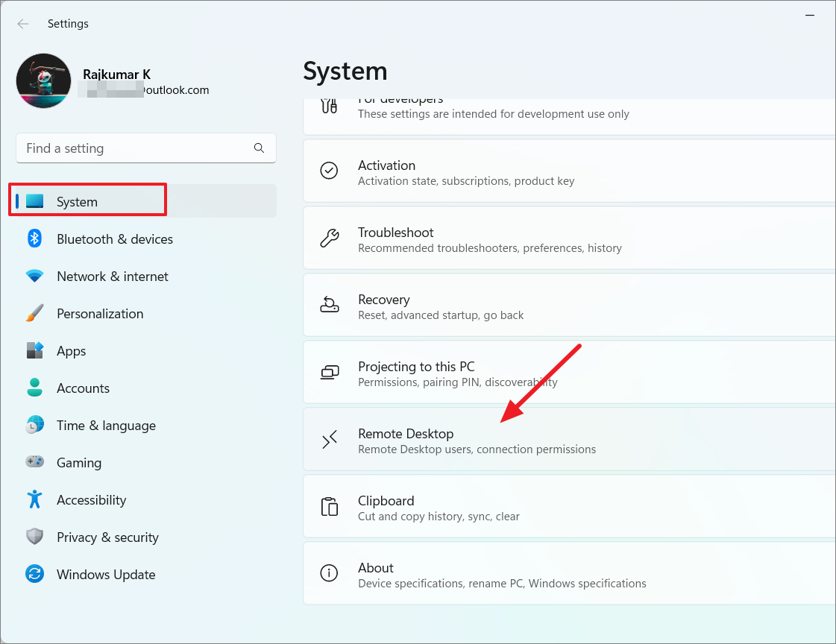Go to Network & internet section
This screenshot has width=836, height=644.
[x=113, y=277]
